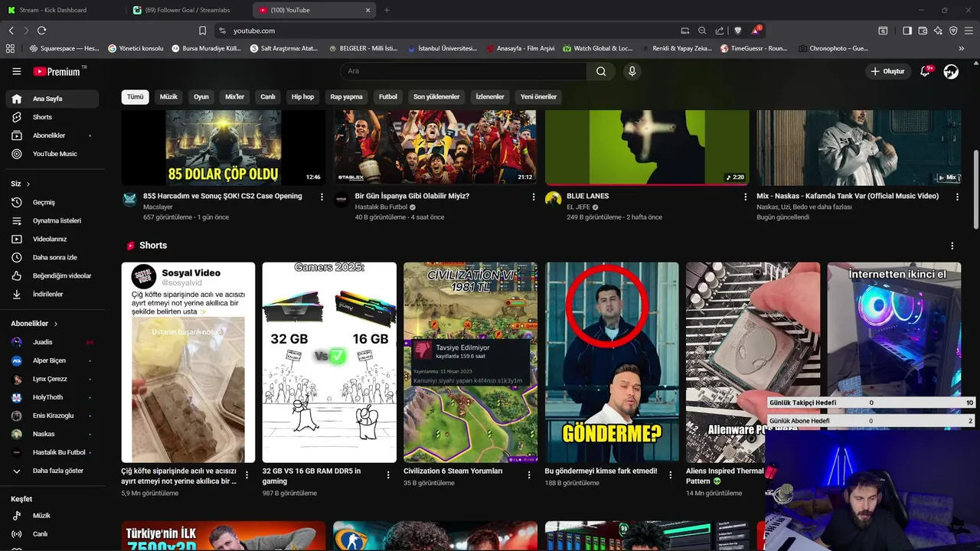Select the Hip hop filter chip
The width and height of the screenshot is (980, 551).
coord(302,97)
